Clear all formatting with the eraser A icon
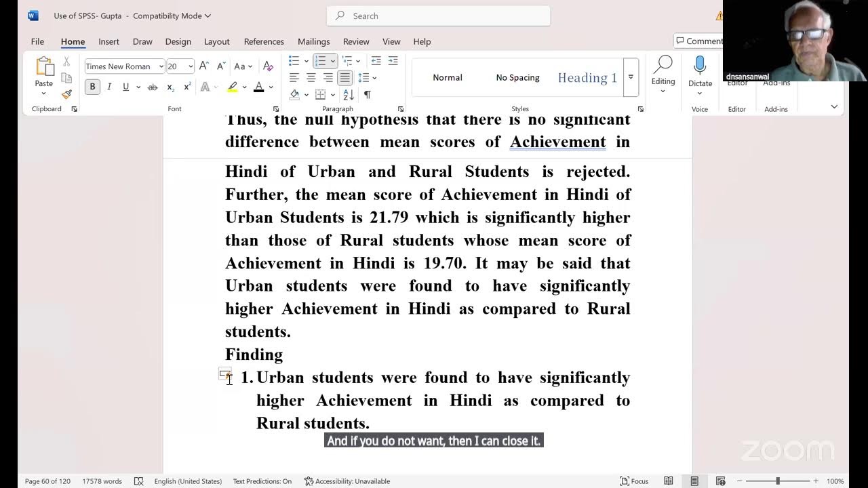The width and height of the screenshot is (868, 488). (268, 66)
